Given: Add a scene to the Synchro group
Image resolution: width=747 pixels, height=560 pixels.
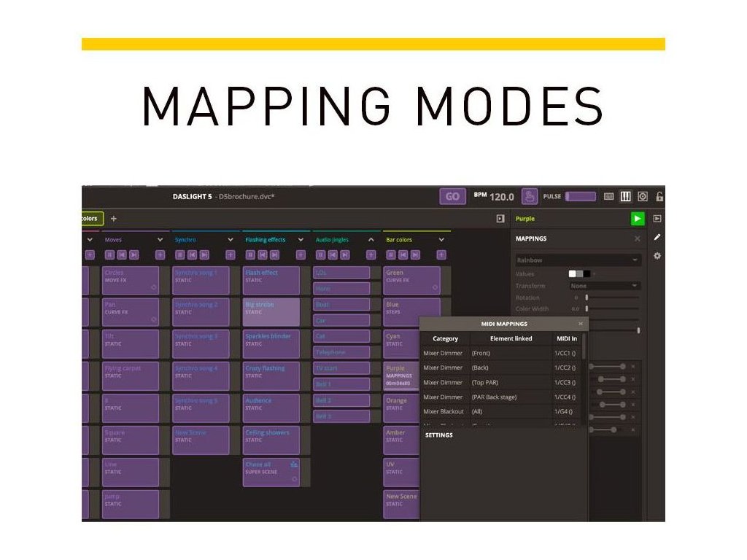Looking at the screenshot, I should click(231, 254).
